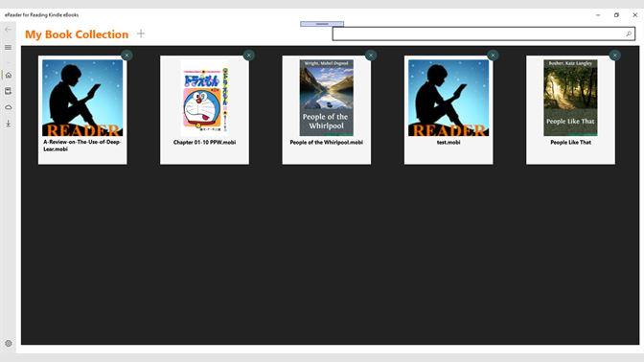This screenshot has height=362, width=644.
Task: Remove Chapter 01-10 PPW.mobi book
Action: pos(248,55)
